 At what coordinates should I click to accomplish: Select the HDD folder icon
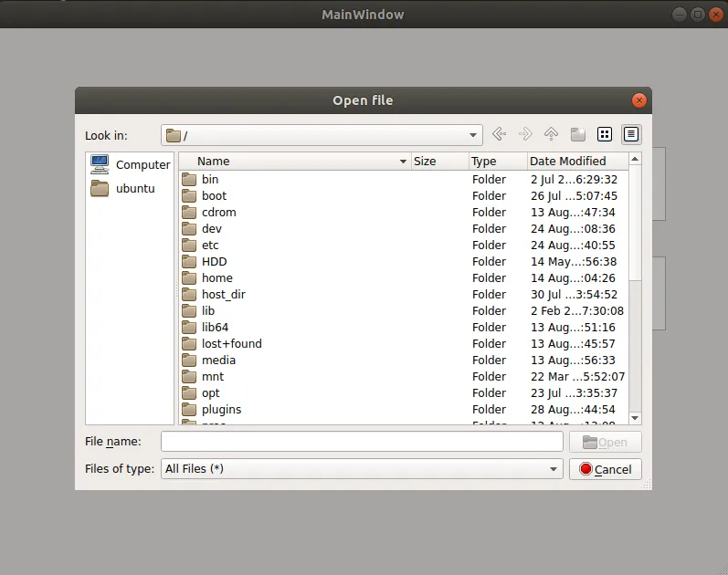tap(189, 262)
